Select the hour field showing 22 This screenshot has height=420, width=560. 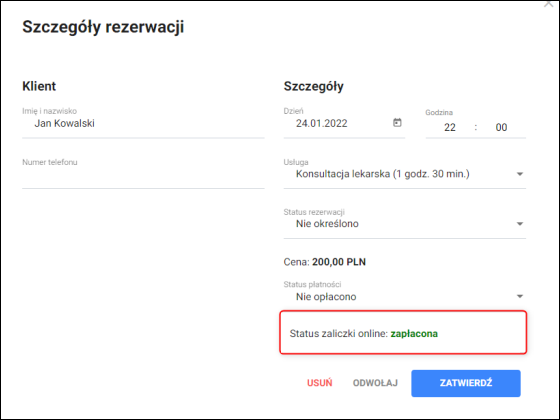click(x=450, y=128)
